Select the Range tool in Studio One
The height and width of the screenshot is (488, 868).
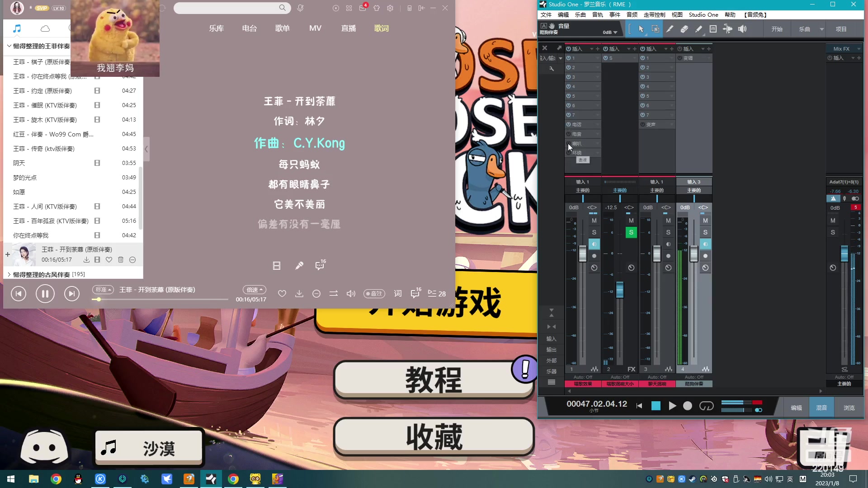(x=656, y=29)
